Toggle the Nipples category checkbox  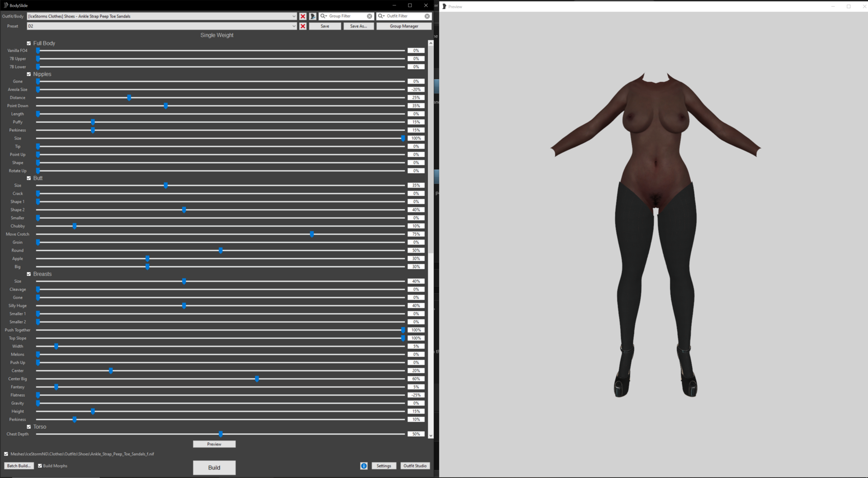29,74
